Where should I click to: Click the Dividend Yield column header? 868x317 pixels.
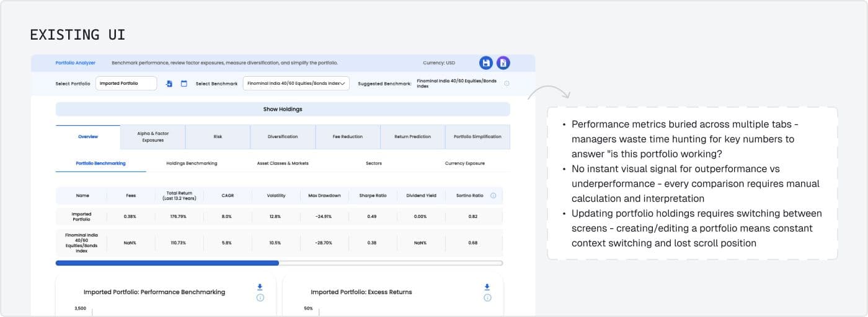[421, 196]
